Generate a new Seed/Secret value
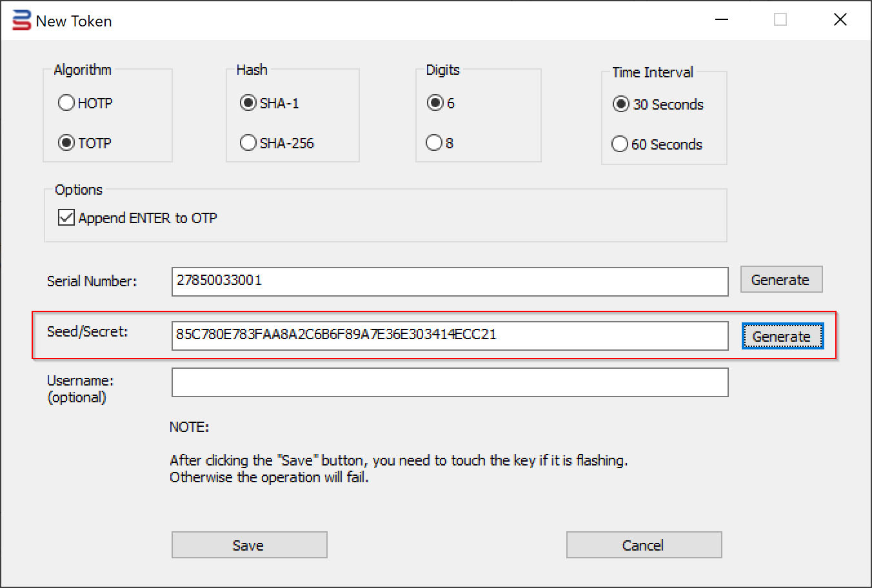 point(782,337)
